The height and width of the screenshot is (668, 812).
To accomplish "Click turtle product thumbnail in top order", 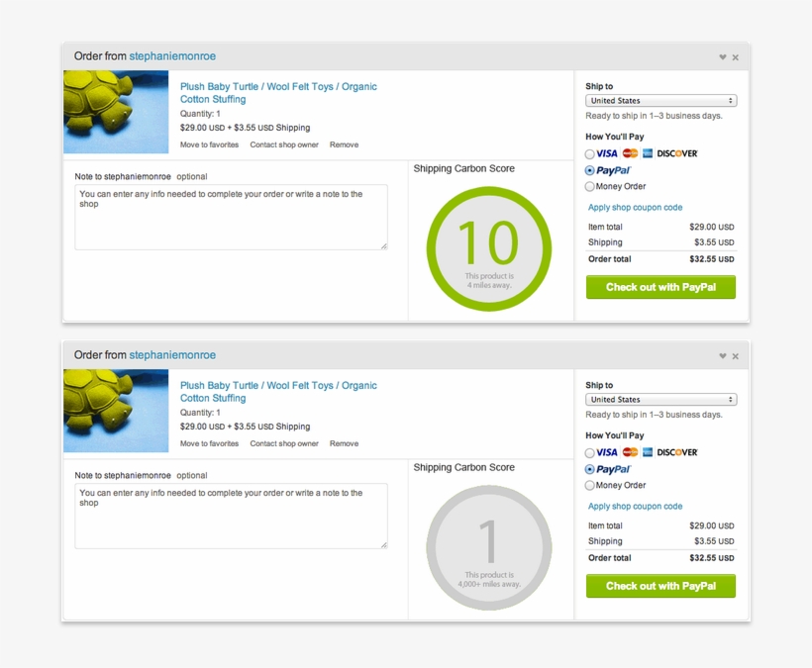I will click(116, 112).
